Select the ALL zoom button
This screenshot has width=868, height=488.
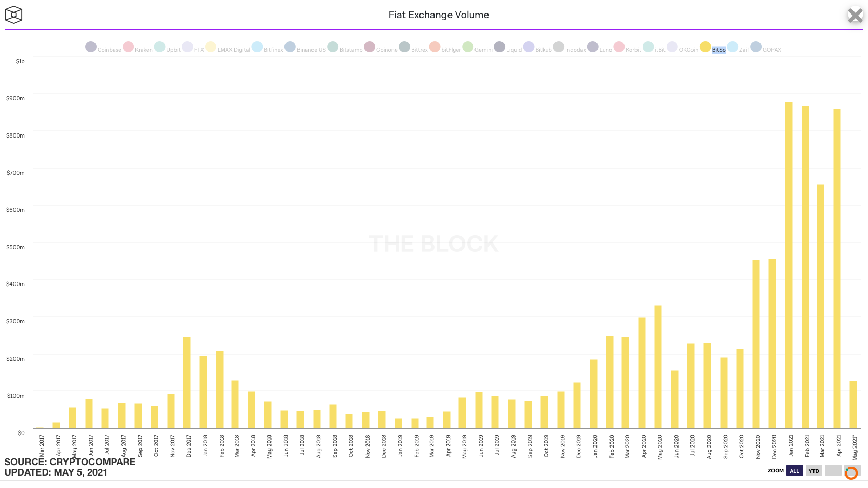pos(795,471)
